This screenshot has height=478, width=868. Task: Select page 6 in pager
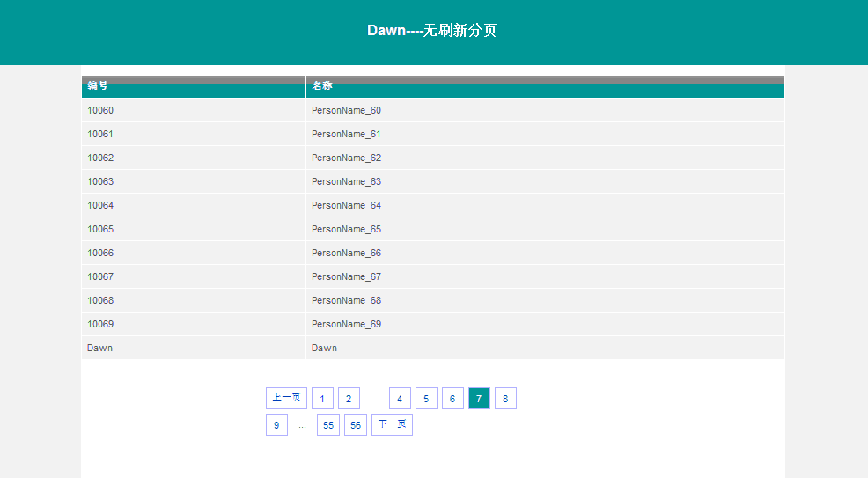tap(452, 398)
